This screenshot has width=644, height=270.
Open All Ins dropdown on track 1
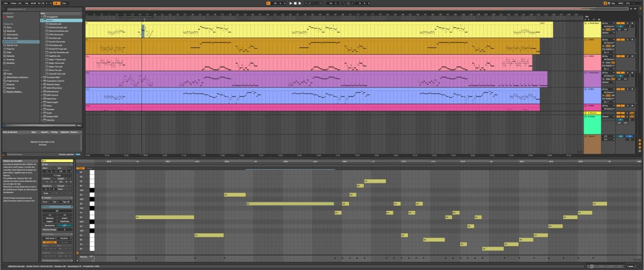(x=608, y=23)
